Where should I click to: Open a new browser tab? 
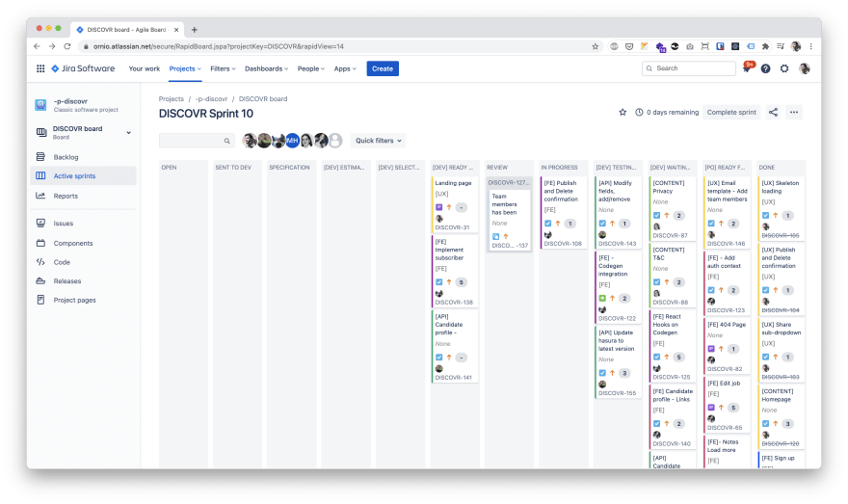194,30
